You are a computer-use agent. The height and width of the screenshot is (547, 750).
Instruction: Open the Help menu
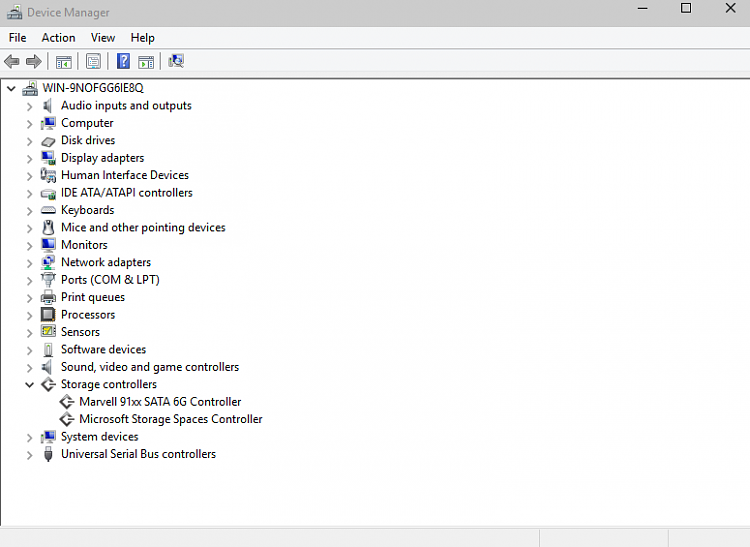pos(143,38)
